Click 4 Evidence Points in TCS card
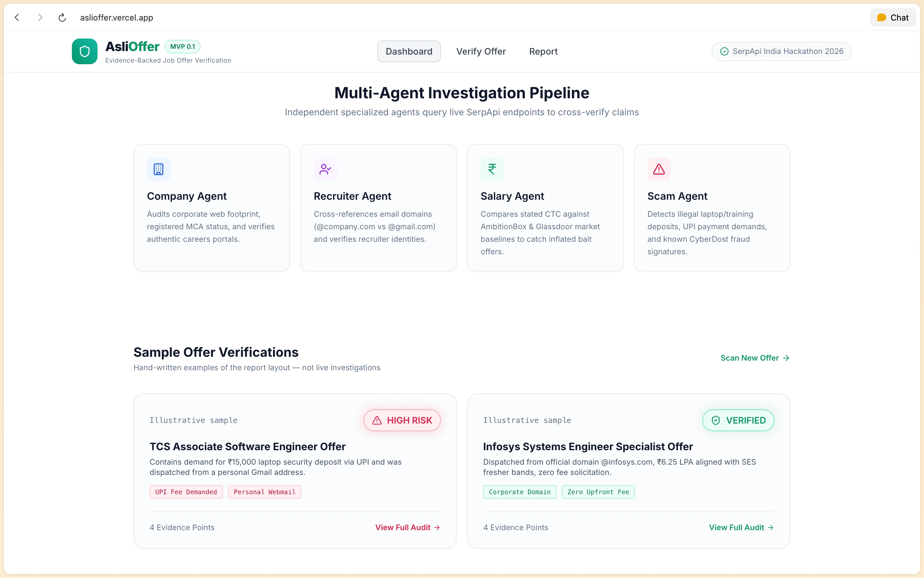The width and height of the screenshot is (924, 578). 182,528
